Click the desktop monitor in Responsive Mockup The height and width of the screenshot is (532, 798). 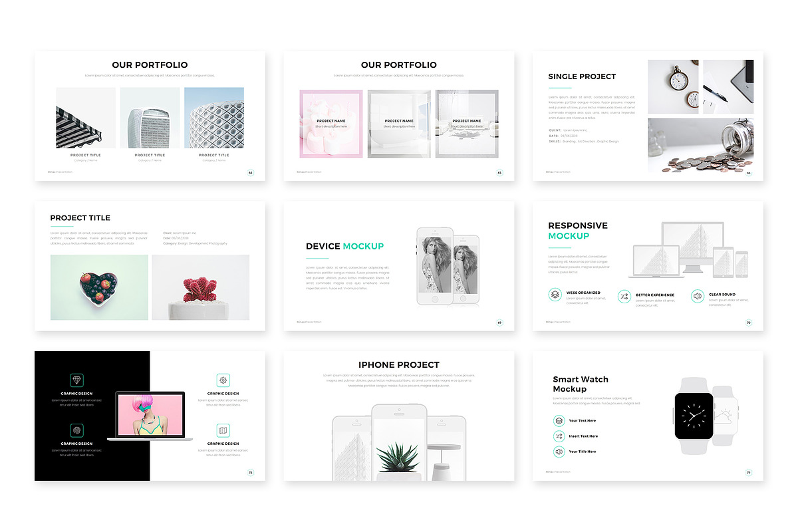(692, 246)
